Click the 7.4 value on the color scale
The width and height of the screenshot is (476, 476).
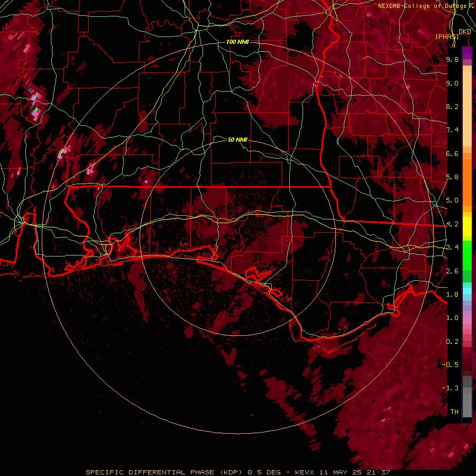[x=452, y=130]
